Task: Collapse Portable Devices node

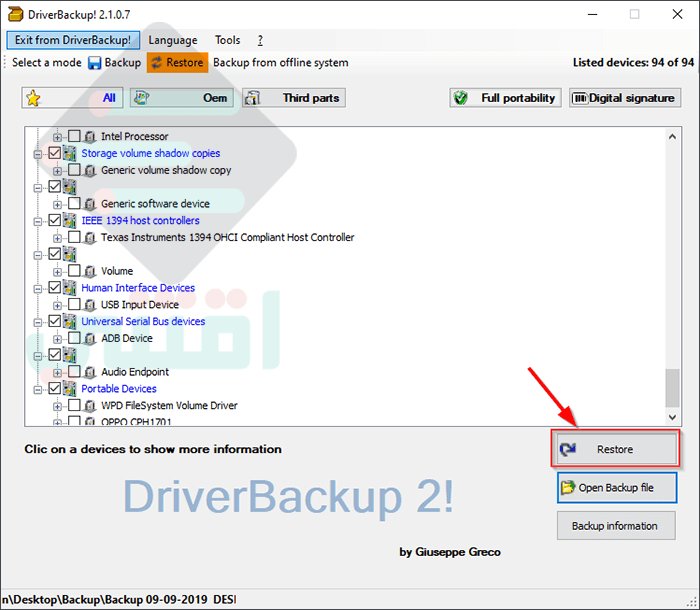Action: 38,390
